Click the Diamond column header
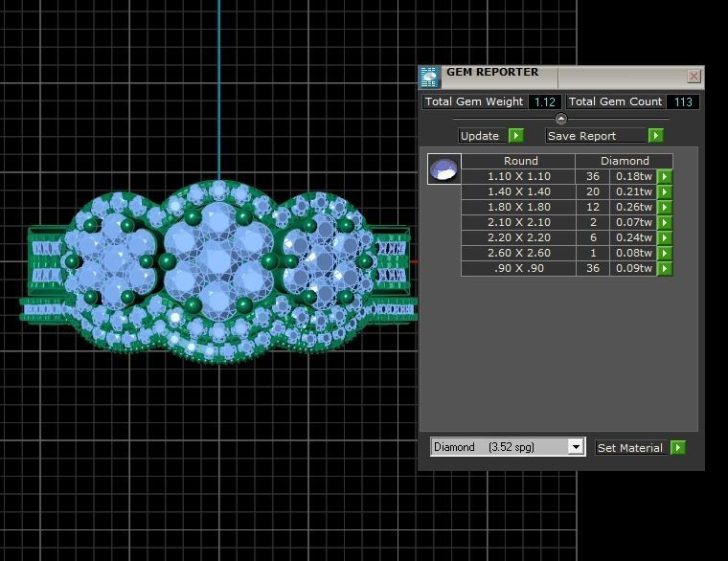Image resolution: width=728 pixels, height=561 pixels. pos(625,161)
